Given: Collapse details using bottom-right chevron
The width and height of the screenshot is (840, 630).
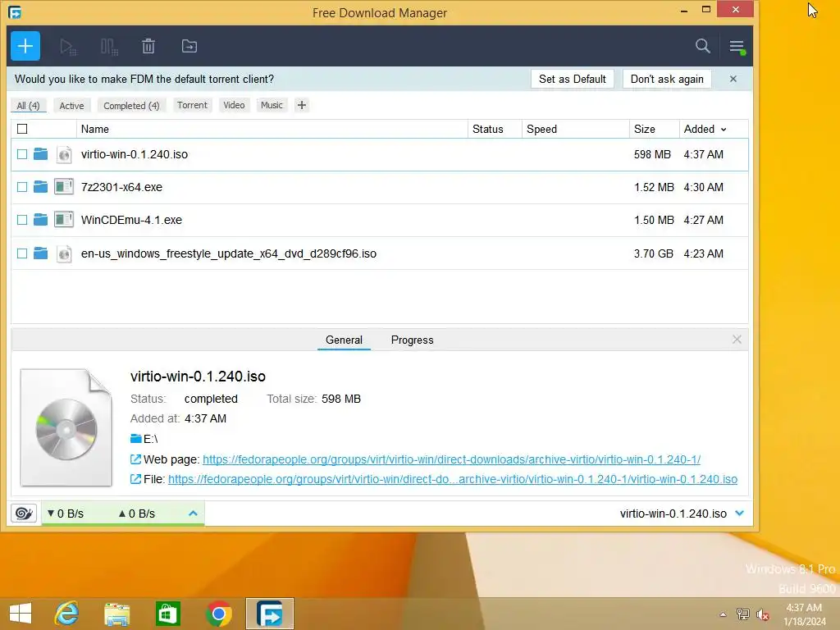Looking at the screenshot, I should [x=740, y=514].
